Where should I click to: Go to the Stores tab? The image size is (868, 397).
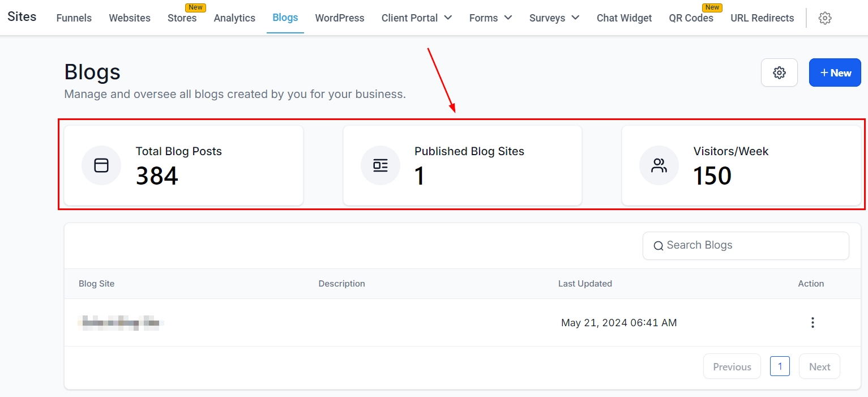pyautogui.click(x=182, y=18)
